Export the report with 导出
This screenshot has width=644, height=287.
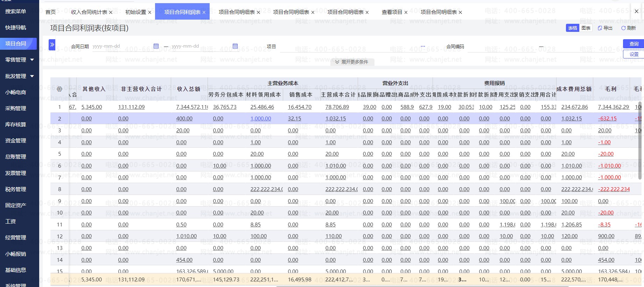pos(605,28)
